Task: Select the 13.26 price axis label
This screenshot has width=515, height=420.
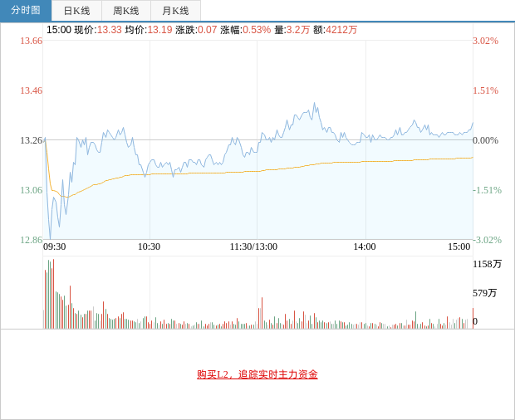Action: (x=31, y=140)
